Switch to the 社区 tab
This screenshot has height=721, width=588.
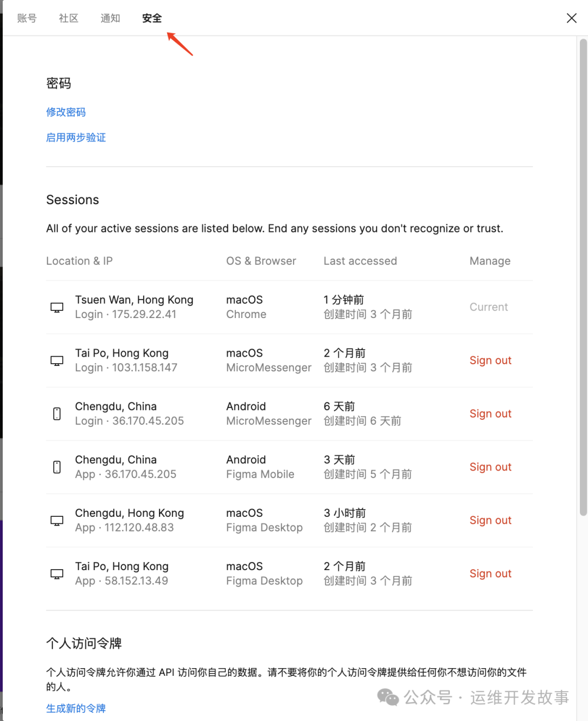click(69, 18)
